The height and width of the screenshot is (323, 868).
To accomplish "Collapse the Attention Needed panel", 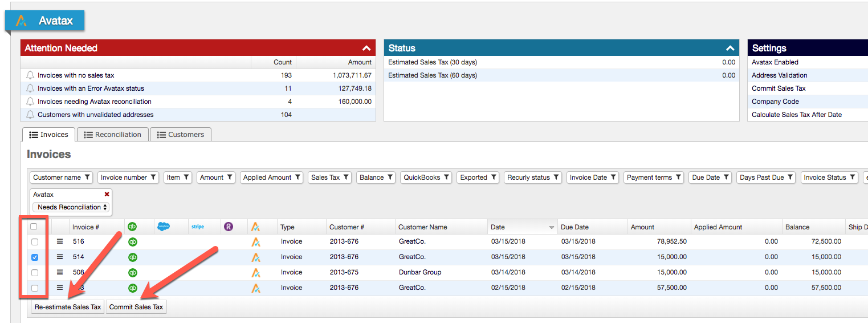I will [x=366, y=49].
